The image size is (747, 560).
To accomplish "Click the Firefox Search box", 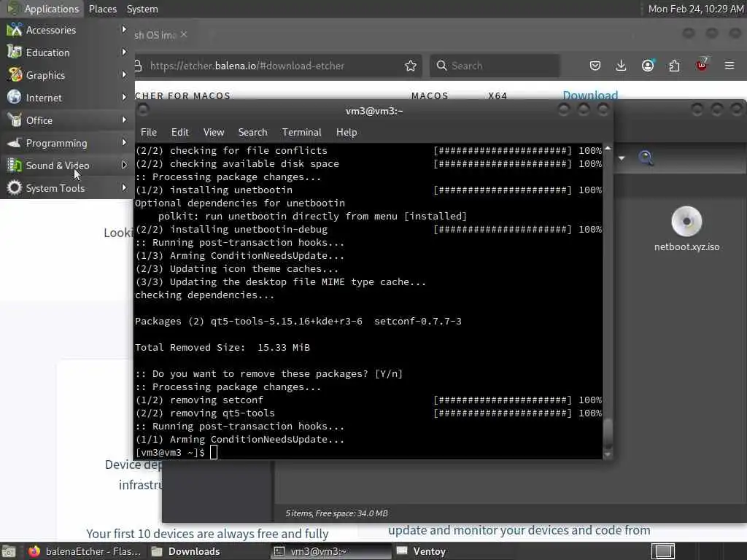I will point(495,66).
